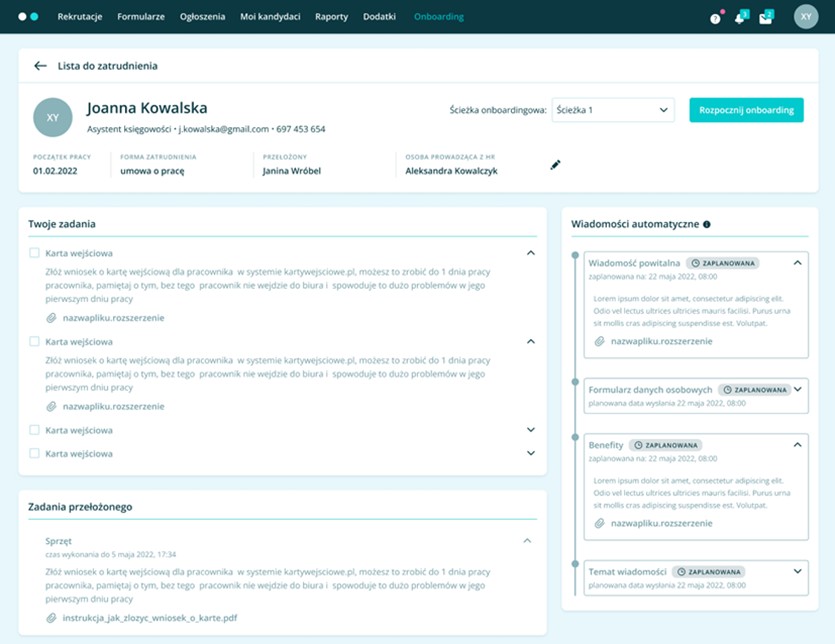Go to the Raporty menu item
Image resolution: width=835 pixels, height=644 pixels.
[x=331, y=17]
